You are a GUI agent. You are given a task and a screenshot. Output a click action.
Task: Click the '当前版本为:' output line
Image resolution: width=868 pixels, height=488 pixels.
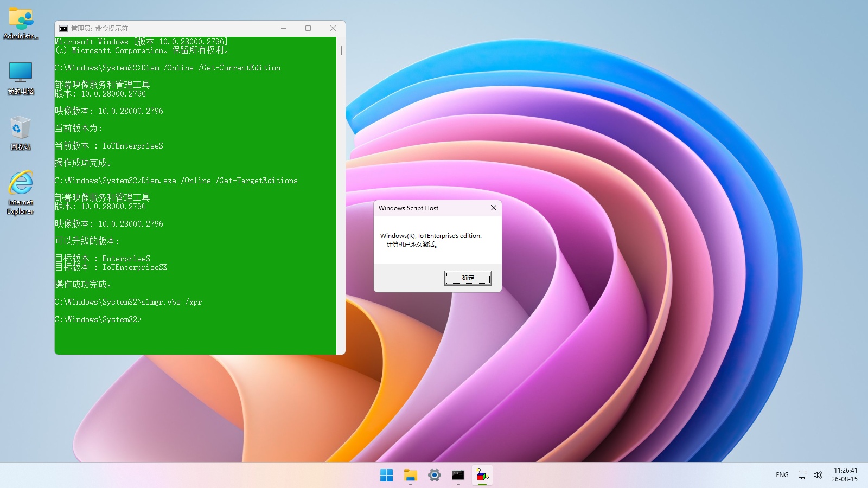(79, 129)
